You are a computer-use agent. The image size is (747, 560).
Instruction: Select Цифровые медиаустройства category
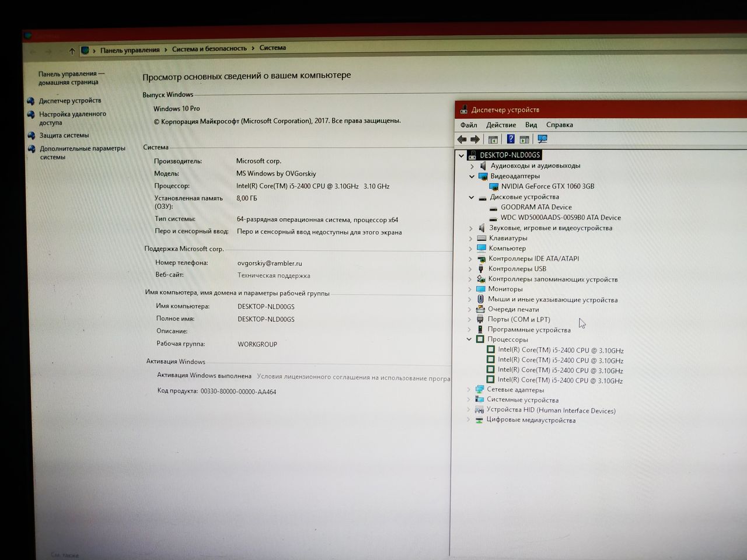pos(531,420)
